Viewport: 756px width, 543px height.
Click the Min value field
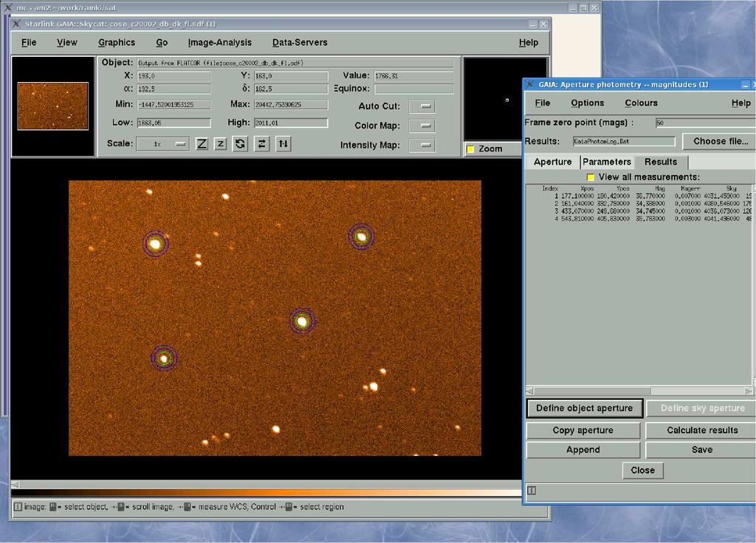tap(173, 105)
